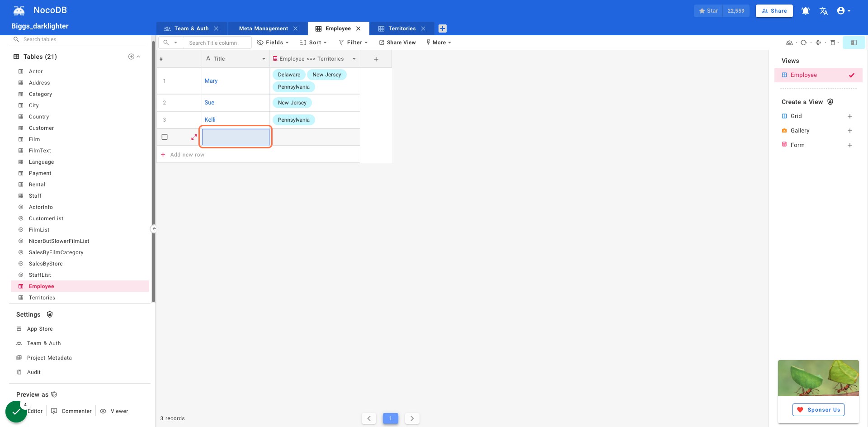The image size is (868, 427).
Task: Open the user account menu
Action: point(844,11)
